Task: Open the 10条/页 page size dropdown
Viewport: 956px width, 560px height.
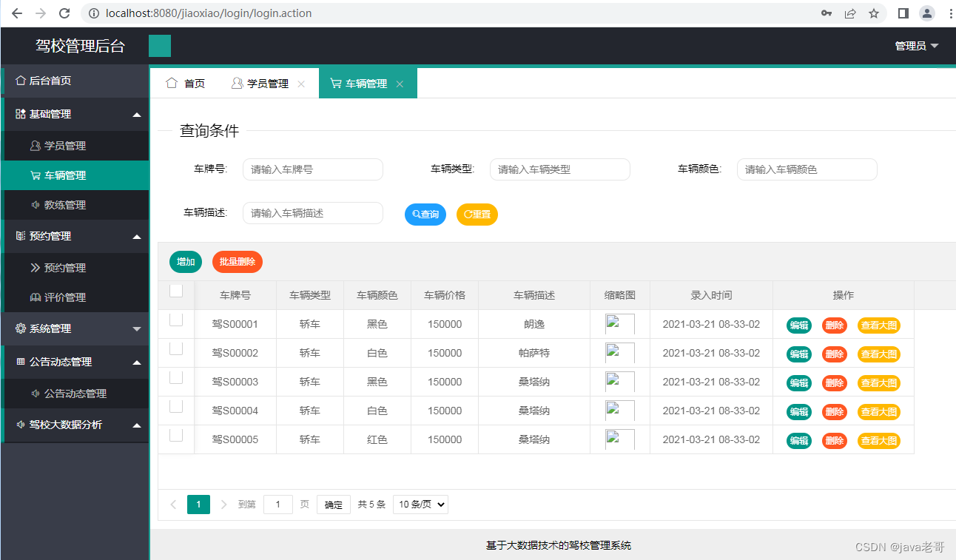Action: coord(420,504)
